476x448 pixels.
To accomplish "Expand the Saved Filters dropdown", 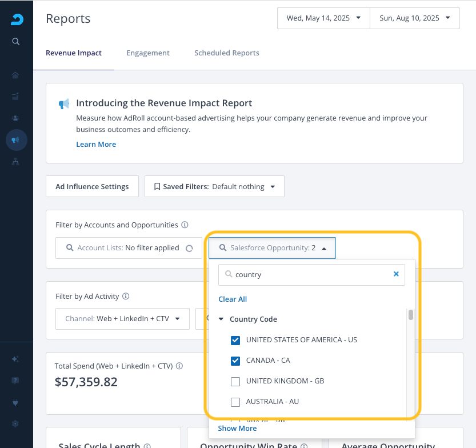I will [x=214, y=186].
